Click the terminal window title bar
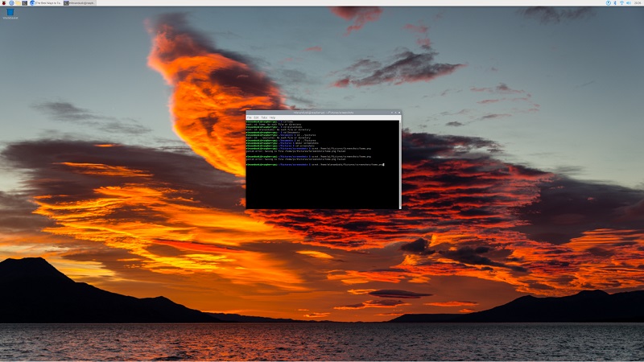The height and width of the screenshot is (362, 644). [322, 113]
